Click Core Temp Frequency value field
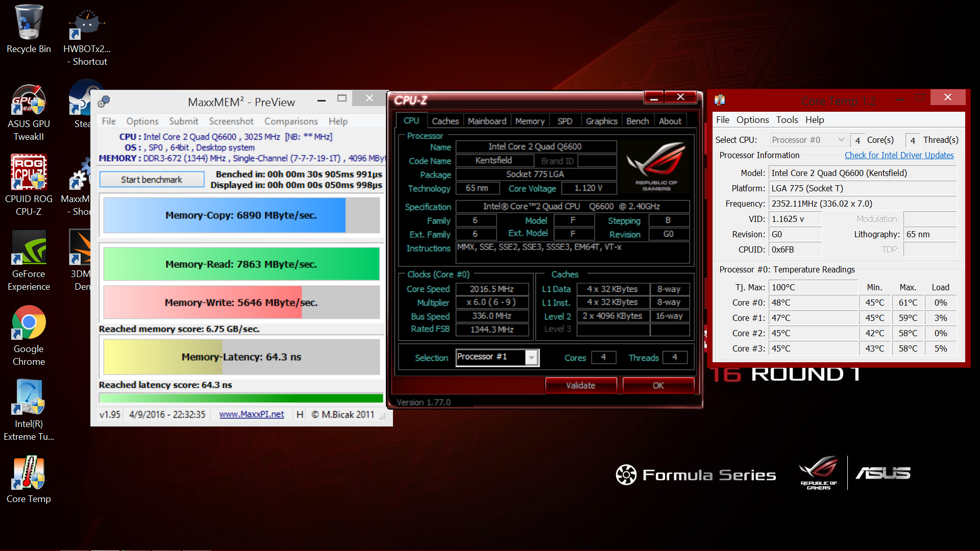Viewport: 980px width, 551px height. pyautogui.click(x=863, y=204)
